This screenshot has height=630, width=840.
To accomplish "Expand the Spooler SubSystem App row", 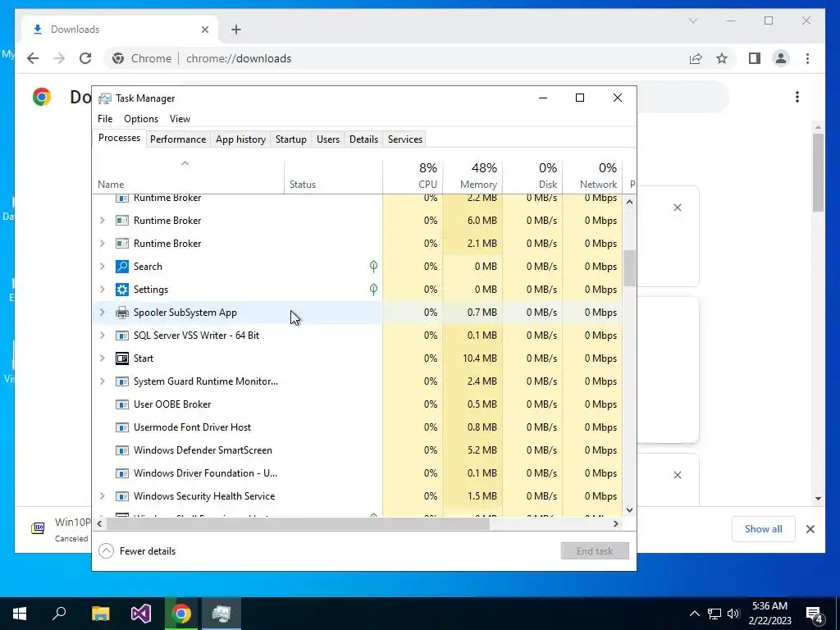I will pos(103,313).
